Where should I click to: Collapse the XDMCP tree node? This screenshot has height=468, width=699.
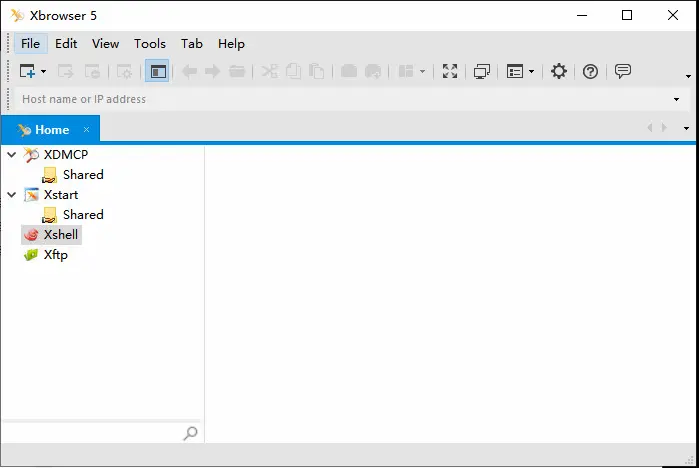pyautogui.click(x=12, y=155)
